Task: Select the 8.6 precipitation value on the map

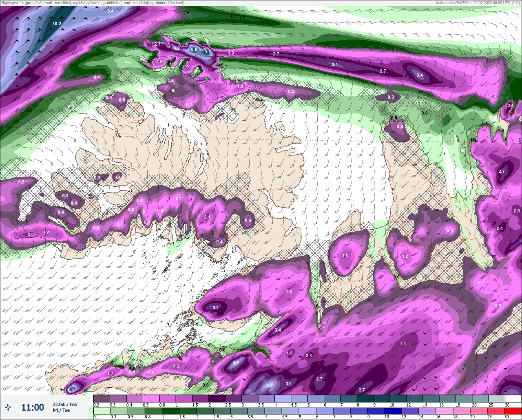Action: click(x=194, y=50)
